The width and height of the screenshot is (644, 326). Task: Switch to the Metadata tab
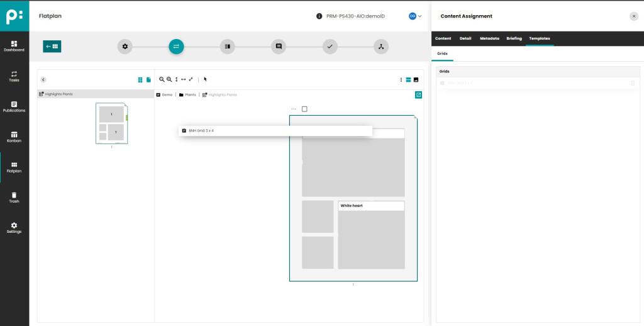pyautogui.click(x=489, y=38)
